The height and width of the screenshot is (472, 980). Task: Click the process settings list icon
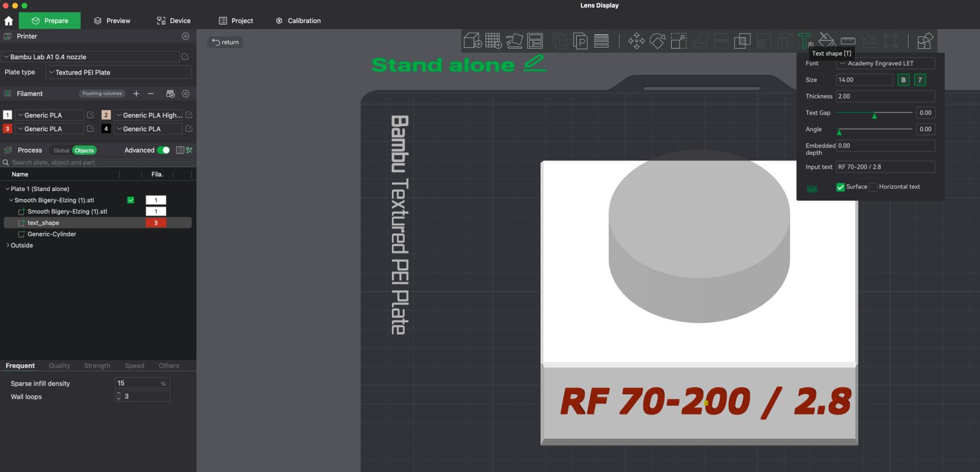pyautogui.click(x=180, y=150)
